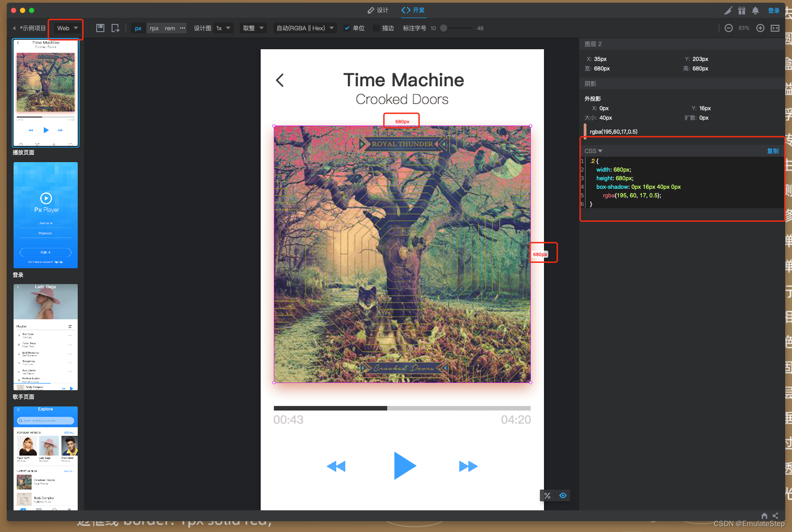Select the px unit

coord(138,28)
